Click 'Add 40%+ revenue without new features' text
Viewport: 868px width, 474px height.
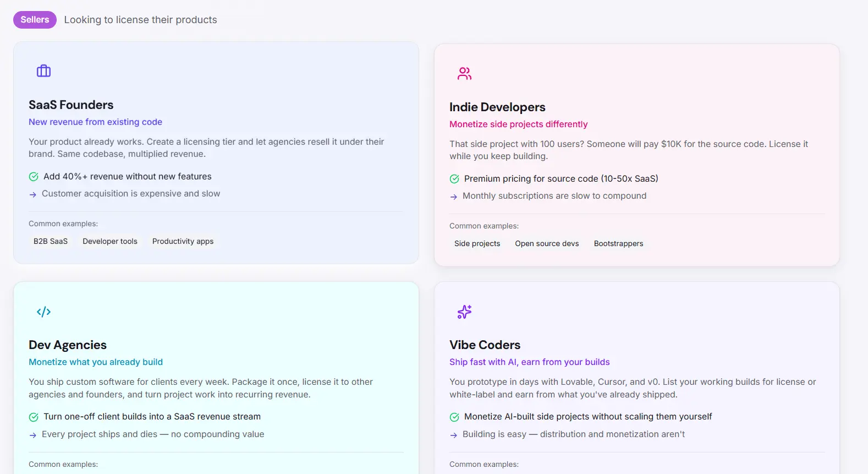(127, 176)
